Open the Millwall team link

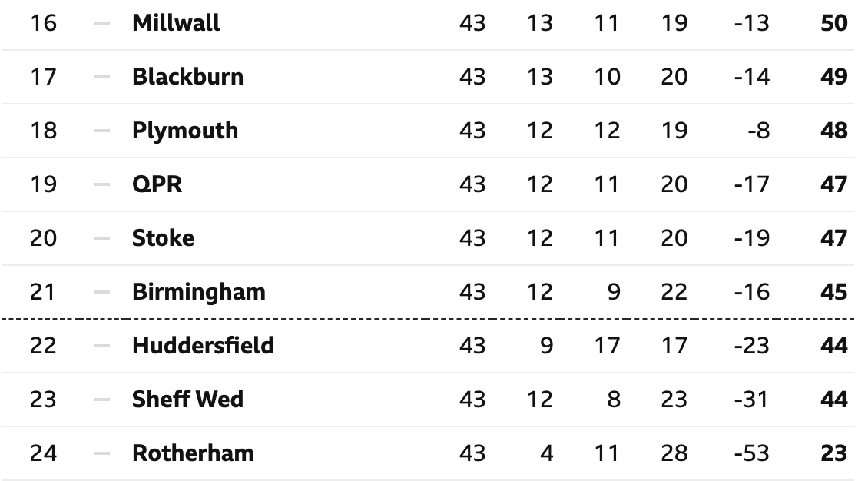tap(175, 23)
